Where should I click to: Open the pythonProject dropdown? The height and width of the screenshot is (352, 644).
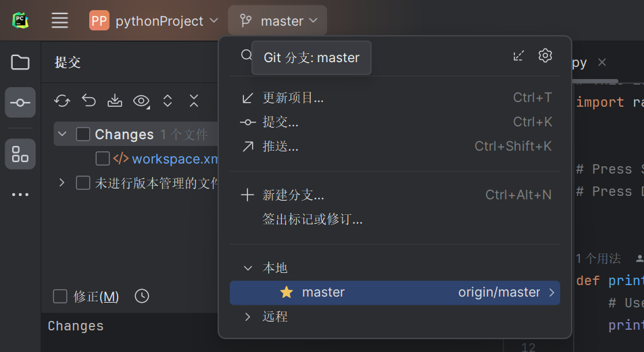click(x=154, y=21)
